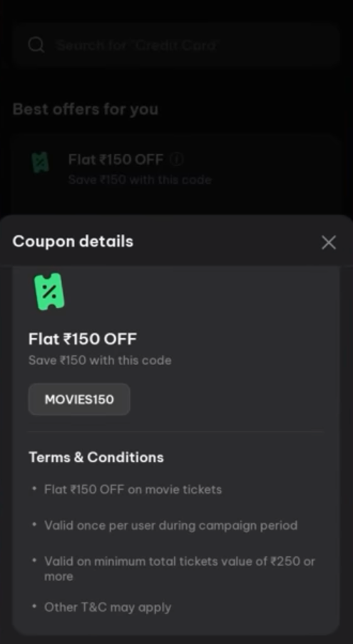Click the search field for Credit Card
Viewport: 353px width, 644px height.
click(x=177, y=44)
